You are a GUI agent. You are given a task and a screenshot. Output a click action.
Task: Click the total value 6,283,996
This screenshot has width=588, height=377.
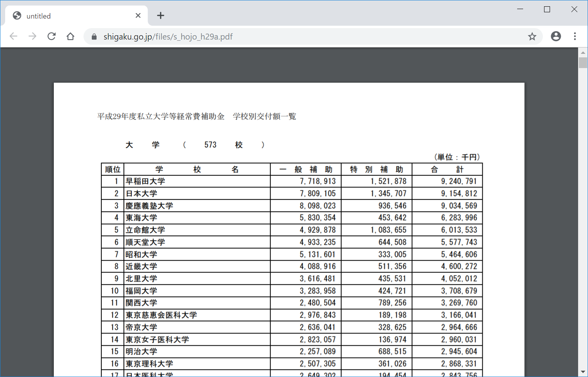459,218
